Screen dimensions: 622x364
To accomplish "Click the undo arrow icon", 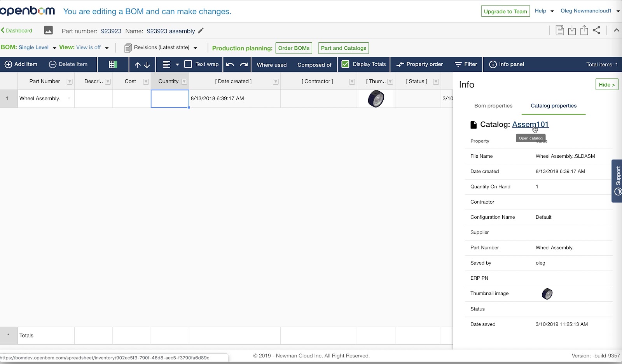I will click(x=230, y=64).
